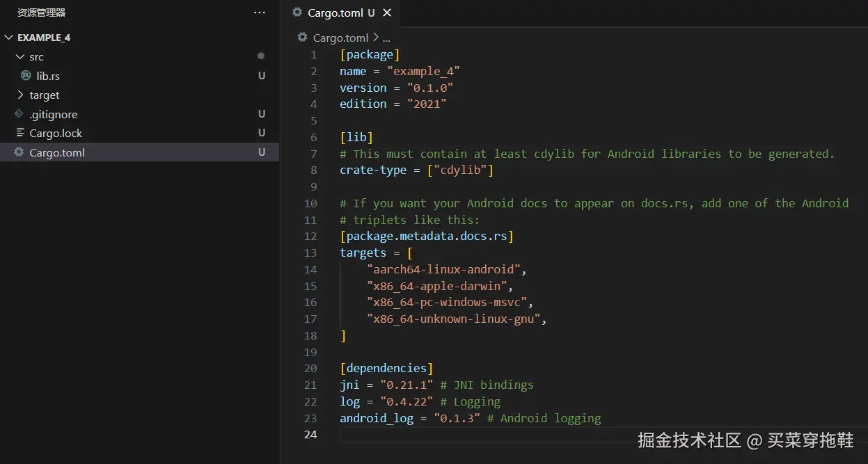Viewport: 868px width, 464px height.
Task: Click the lines icon beside Cargo.lock
Action: click(19, 133)
